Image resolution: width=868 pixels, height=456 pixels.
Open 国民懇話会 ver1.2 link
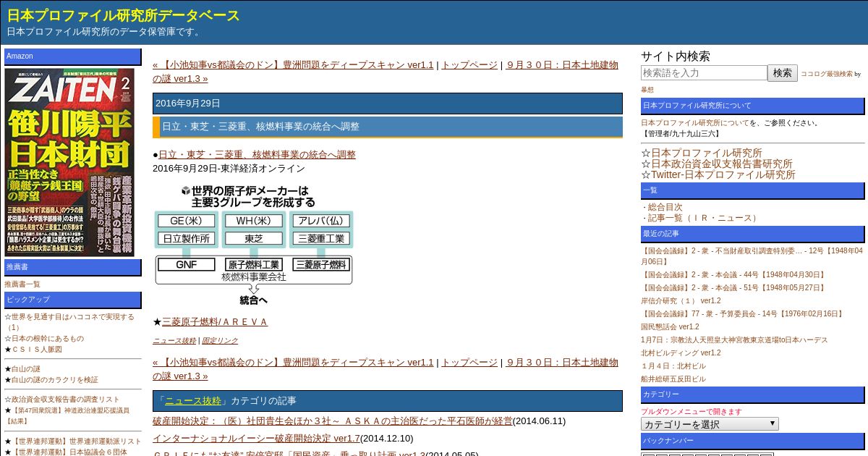tap(670, 327)
